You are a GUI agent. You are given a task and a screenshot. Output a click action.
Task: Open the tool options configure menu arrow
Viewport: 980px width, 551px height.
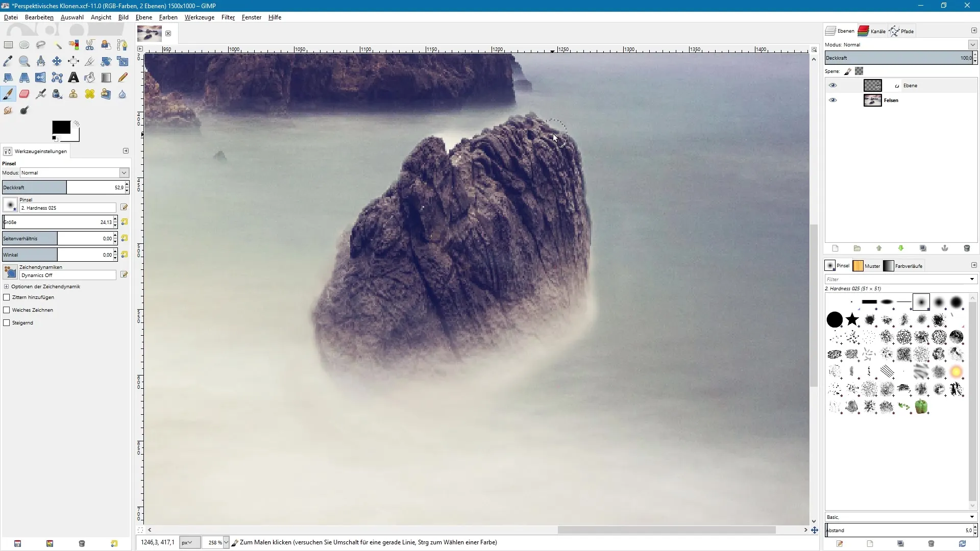pyautogui.click(x=126, y=151)
